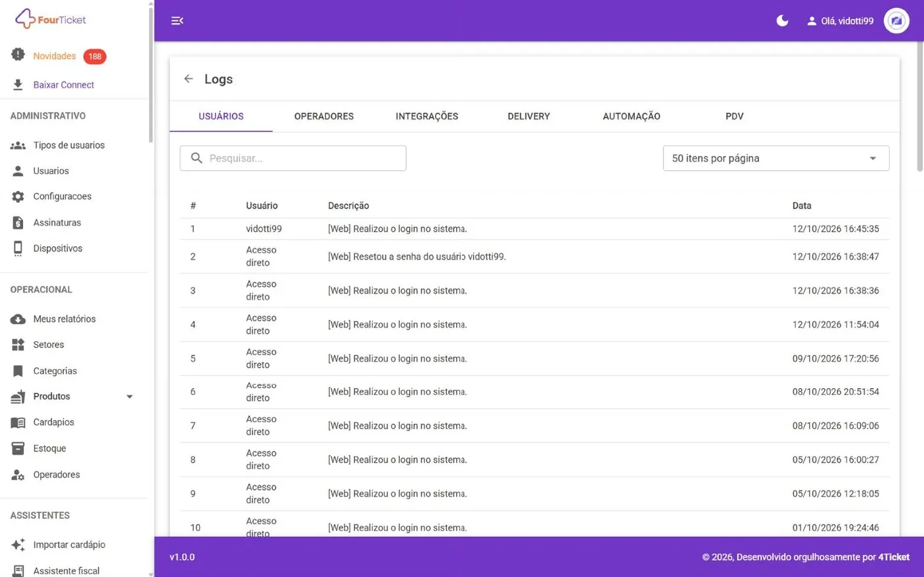Select the Automação tab
924x577 pixels.
(632, 116)
